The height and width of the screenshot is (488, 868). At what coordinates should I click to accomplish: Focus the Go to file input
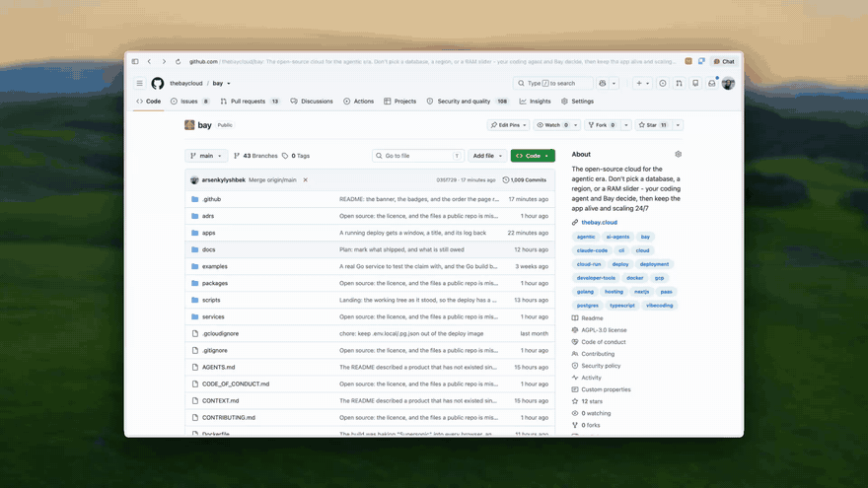[x=418, y=156]
